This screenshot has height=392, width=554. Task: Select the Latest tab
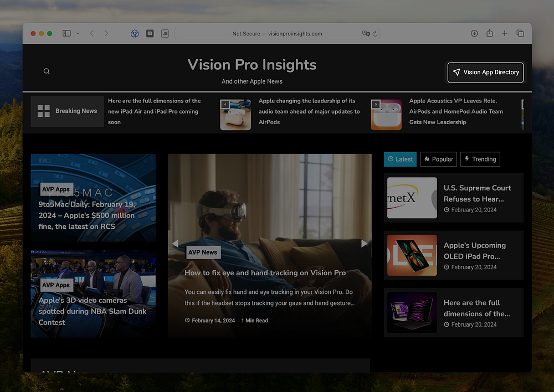click(x=401, y=159)
